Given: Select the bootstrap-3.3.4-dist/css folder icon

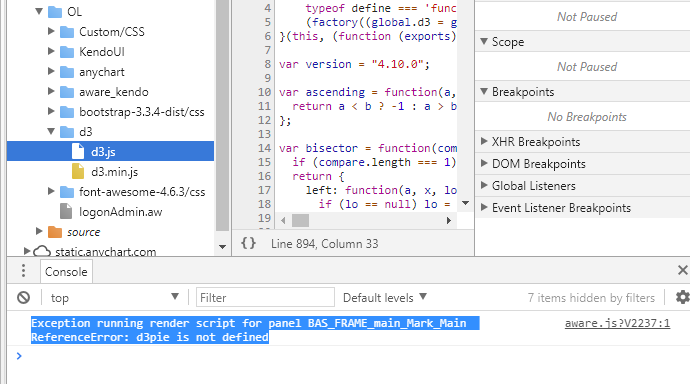Looking at the screenshot, I should (67, 112).
